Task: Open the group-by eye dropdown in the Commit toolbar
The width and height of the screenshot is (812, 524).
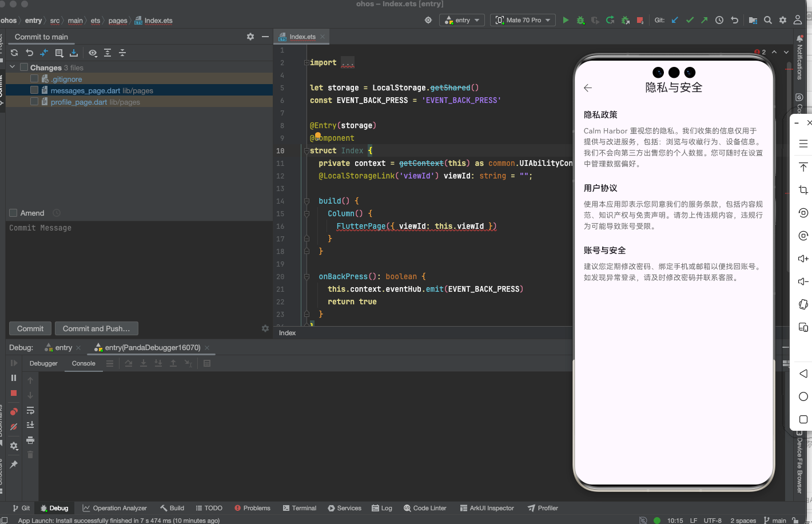Action: coord(93,53)
